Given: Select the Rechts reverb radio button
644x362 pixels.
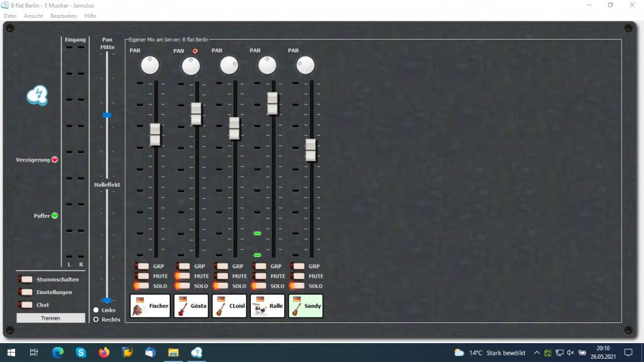Looking at the screenshot, I should pyautogui.click(x=96, y=319).
